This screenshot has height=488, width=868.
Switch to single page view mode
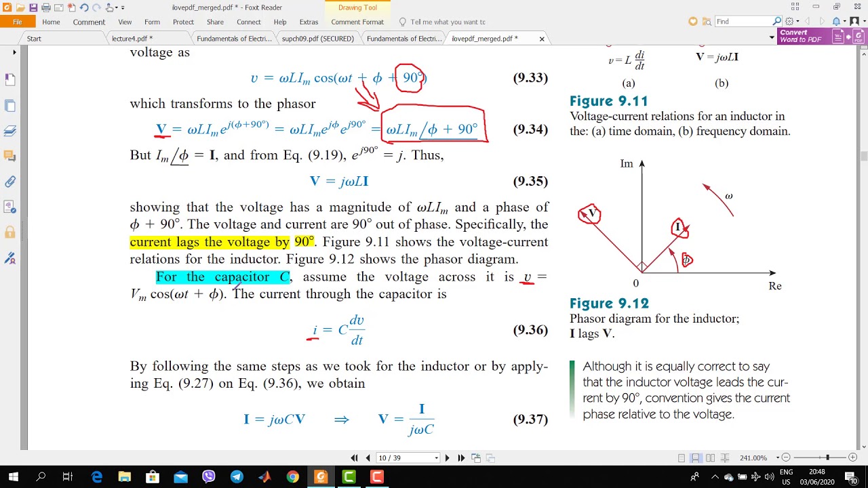point(682,458)
